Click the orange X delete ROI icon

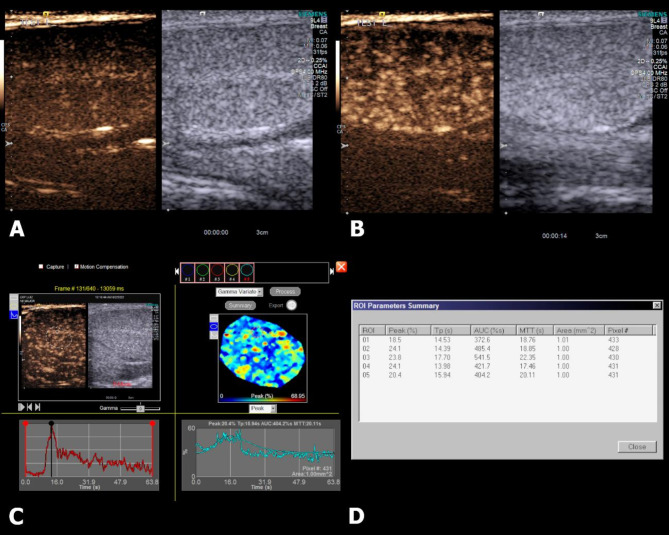[x=341, y=267]
